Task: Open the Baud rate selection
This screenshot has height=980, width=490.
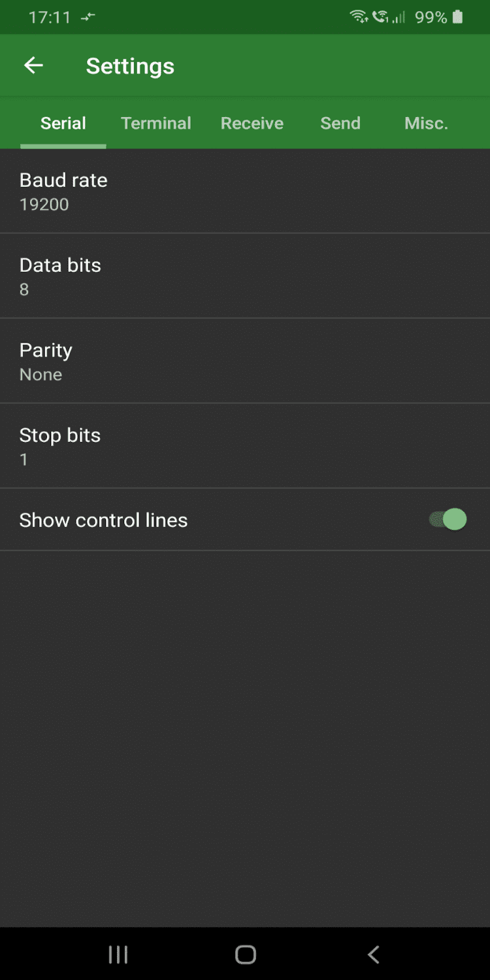Action: pyautogui.click(x=245, y=191)
